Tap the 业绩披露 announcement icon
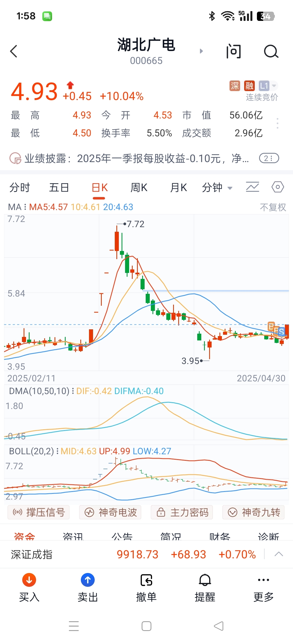Image resolution: width=293 pixels, height=644 pixels. pyautogui.click(x=15, y=158)
